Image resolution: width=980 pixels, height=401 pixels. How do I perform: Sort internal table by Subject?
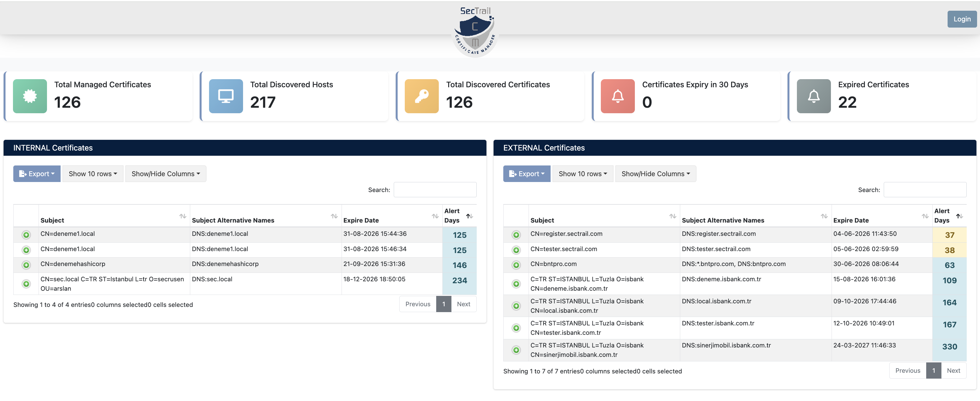pyautogui.click(x=114, y=216)
